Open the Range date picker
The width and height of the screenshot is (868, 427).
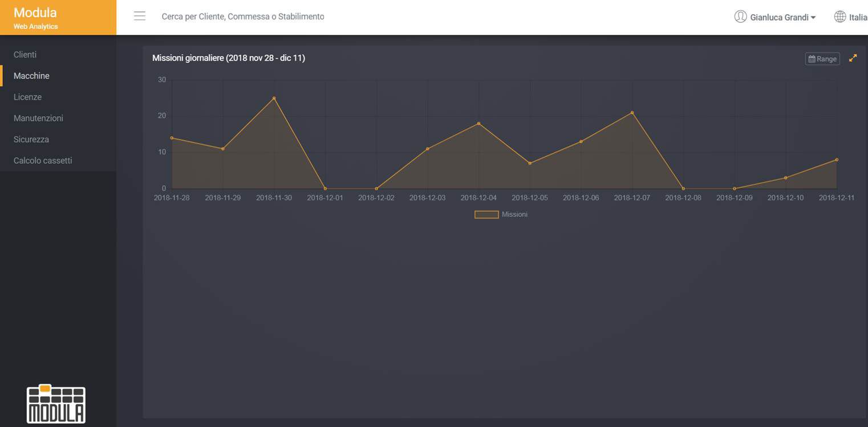point(822,59)
